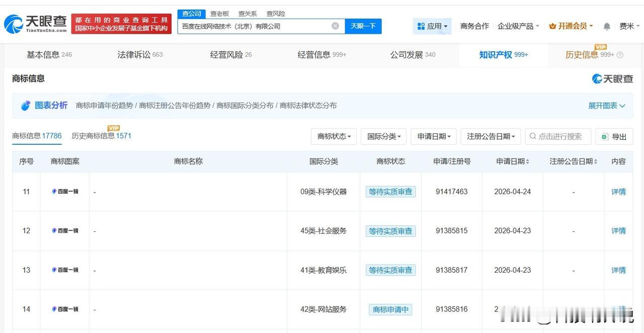This screenshot has width=644, height=333.
Task: Click the red 国家中小企业发展子基金 banner
Action: tap(121, 24)
